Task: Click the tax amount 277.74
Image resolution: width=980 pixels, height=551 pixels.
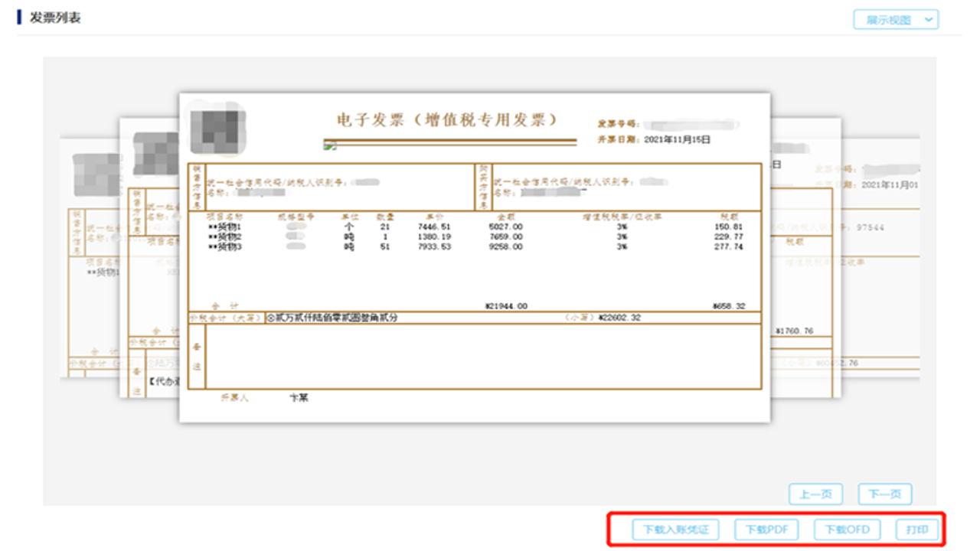Action: (727, 247)
